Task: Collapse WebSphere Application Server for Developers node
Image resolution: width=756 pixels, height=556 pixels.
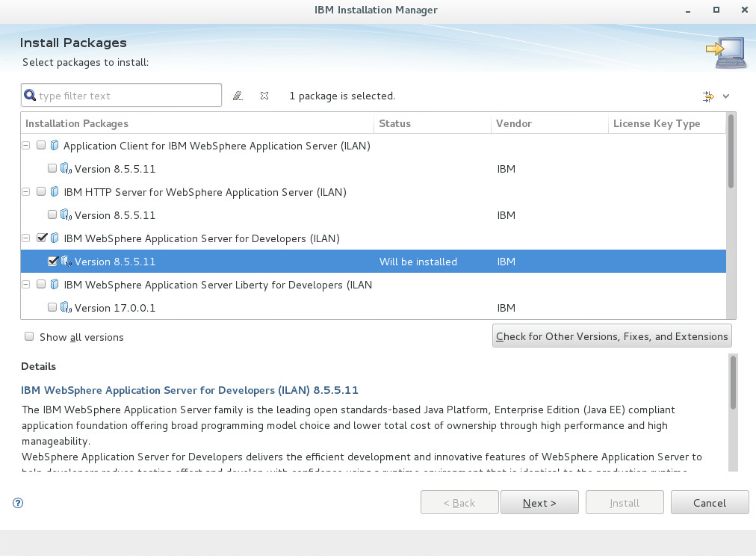Action: tap(26, 238)
